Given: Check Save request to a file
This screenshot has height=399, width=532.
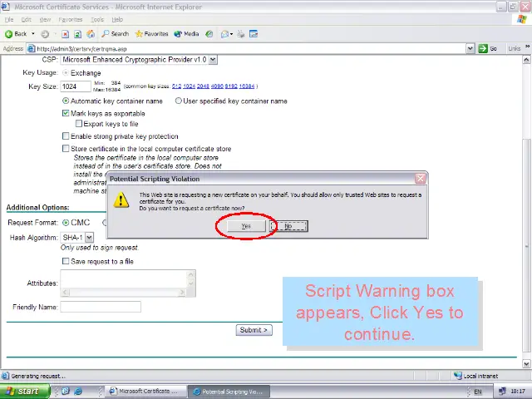Looking at the screenshot, I should point(66,261).
